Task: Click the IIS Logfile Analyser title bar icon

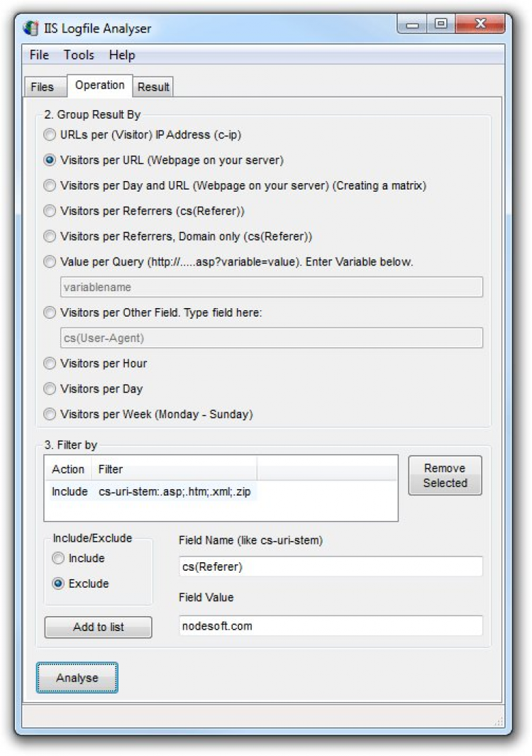Action: [x=31, y=29]
